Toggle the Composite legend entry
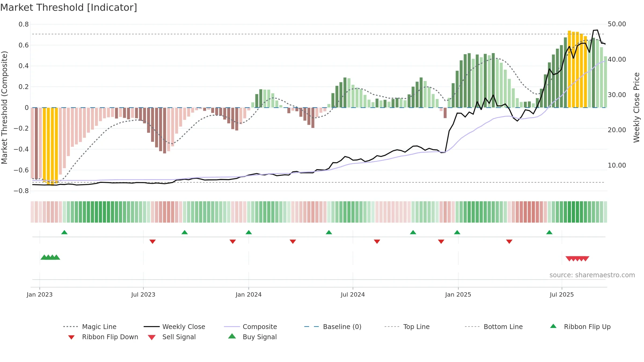644x362 pixels. click(x=250, y=327)
